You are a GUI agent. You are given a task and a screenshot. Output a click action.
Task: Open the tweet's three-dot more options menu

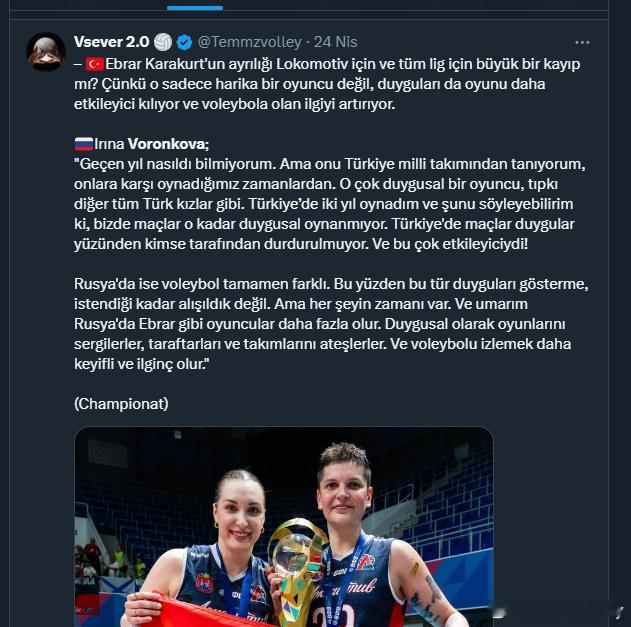click(582, 42)
